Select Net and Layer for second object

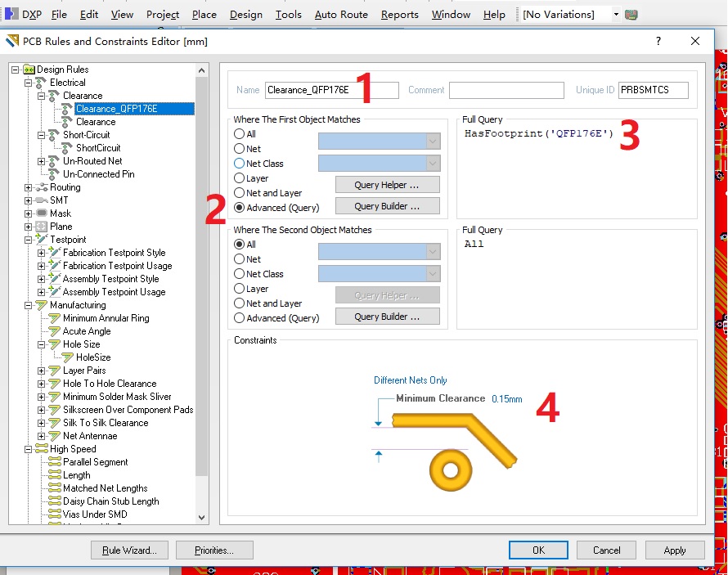(x=239, y=303)
